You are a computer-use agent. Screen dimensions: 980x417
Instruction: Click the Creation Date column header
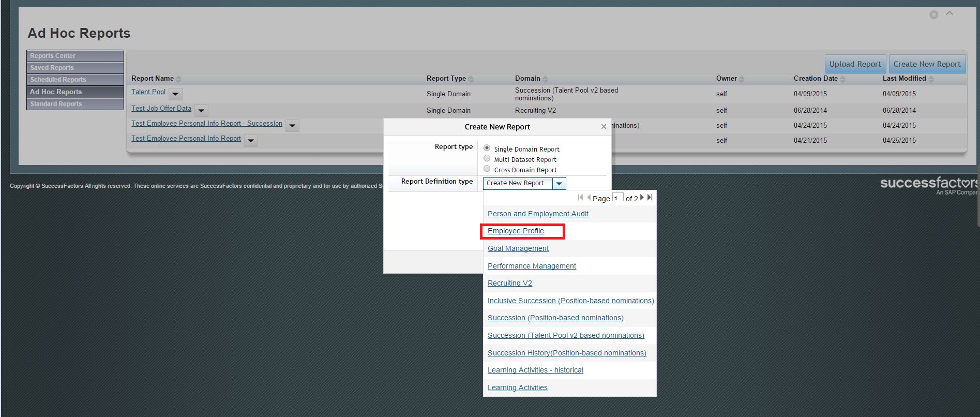[816, 79]
